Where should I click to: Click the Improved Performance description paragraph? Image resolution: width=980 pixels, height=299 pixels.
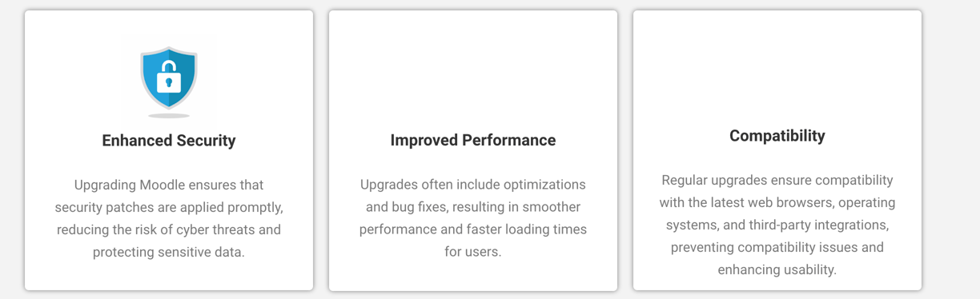click(x=473, y=218)
